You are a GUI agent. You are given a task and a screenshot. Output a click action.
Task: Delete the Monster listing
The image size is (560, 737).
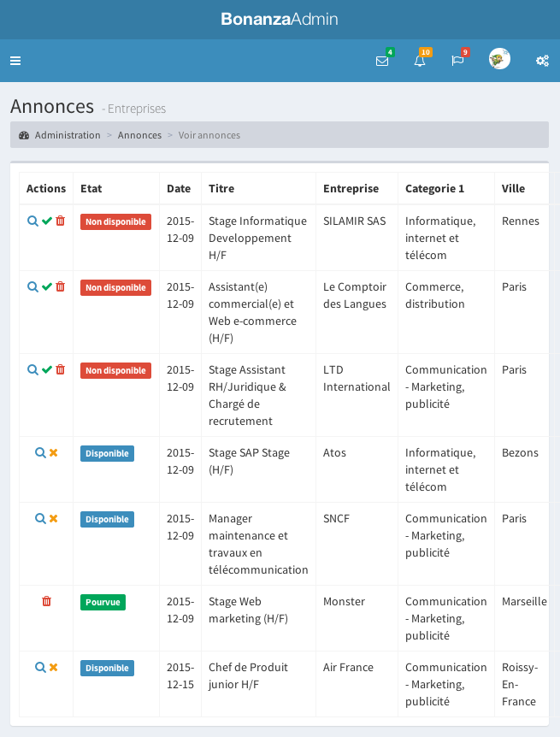46,601
